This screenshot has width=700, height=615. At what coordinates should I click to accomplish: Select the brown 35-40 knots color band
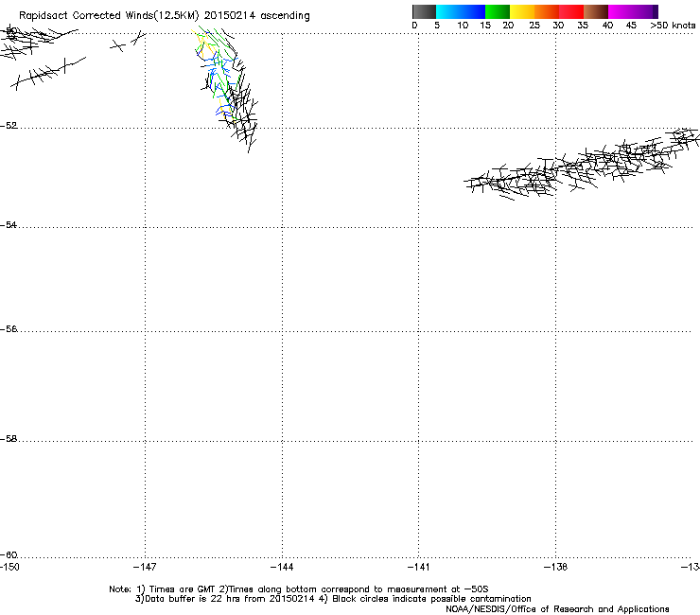pyautogui.click(x=596, y=11)
